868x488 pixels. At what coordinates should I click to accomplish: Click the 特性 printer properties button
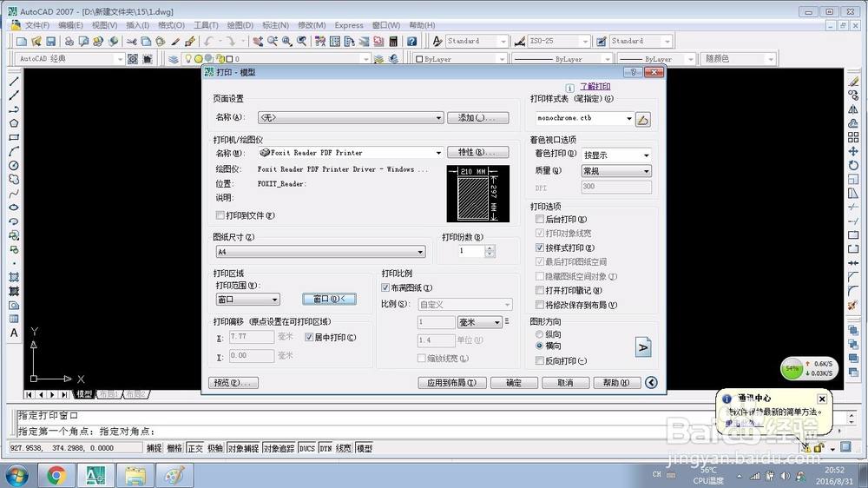click(477, 152)
